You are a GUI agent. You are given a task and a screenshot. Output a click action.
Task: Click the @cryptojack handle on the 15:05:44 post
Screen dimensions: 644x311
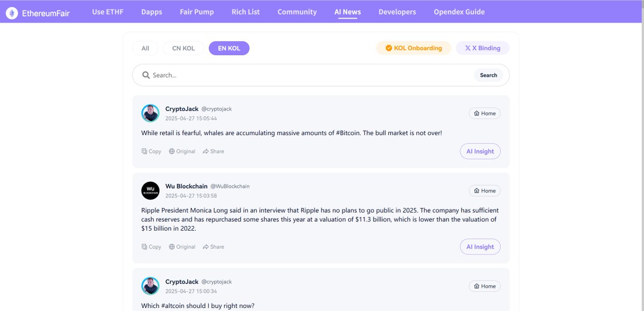click(x=217, y=109)
